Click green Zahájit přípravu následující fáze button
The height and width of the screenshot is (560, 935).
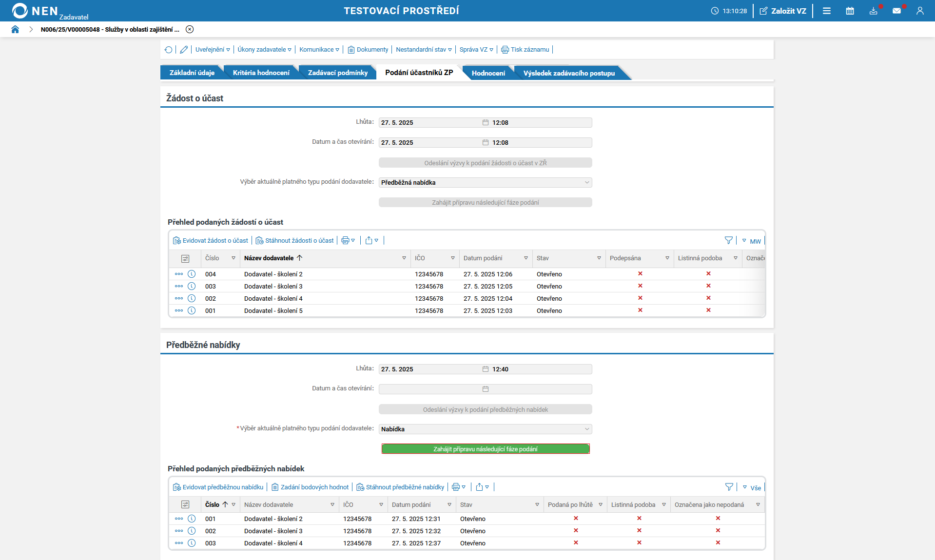(485, 449)
